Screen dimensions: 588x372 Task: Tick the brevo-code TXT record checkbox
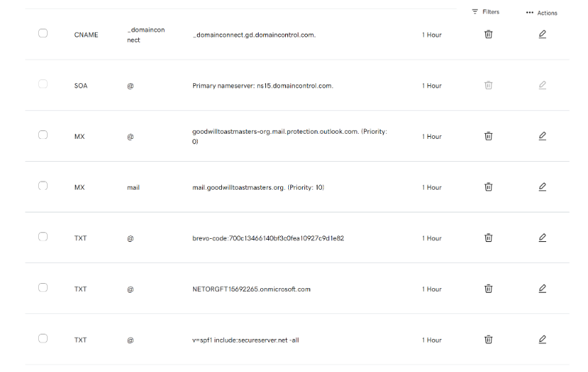pyautogui.click(x=43, y=237)
